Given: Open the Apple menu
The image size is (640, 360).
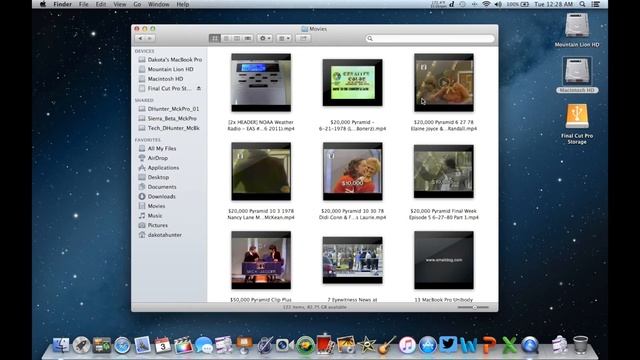Looking at the screenshot, I should coord(43,4).
